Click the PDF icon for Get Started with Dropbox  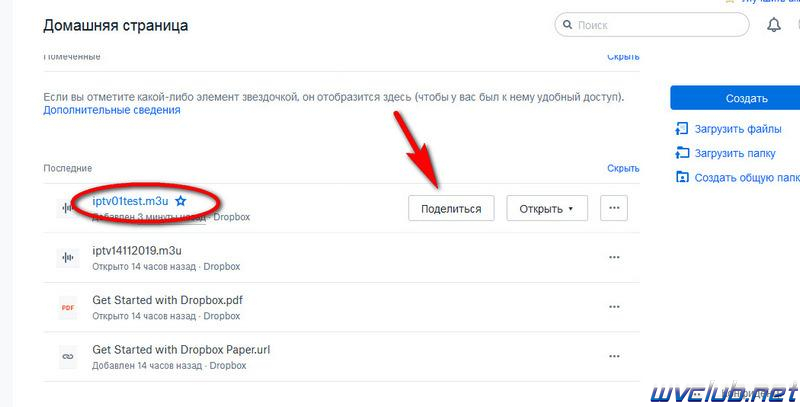click(67, 308)
